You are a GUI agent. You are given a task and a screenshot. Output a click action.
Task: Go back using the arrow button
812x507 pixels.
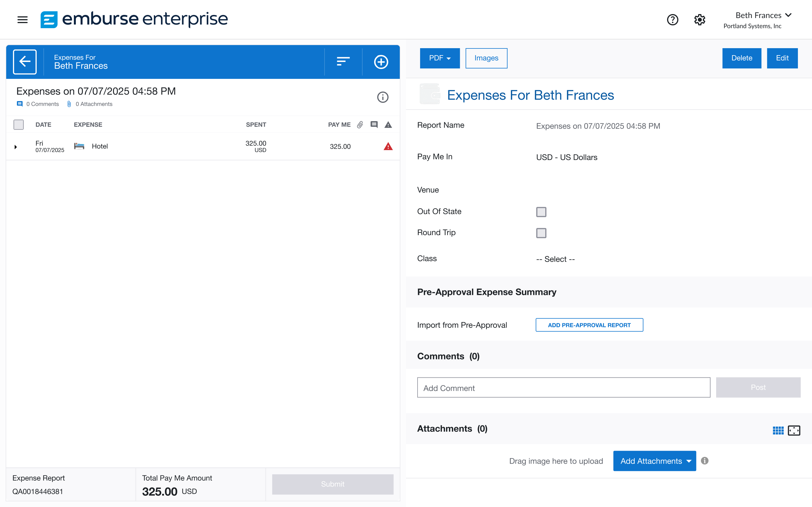[x=25, y=62]
